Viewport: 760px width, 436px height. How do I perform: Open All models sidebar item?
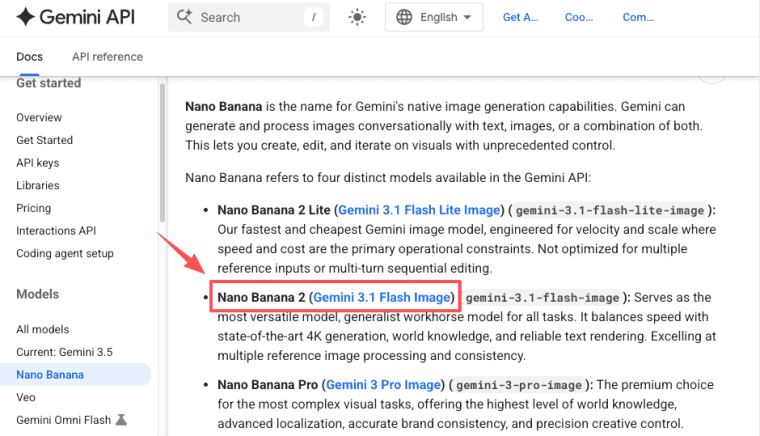pos(43,329)
